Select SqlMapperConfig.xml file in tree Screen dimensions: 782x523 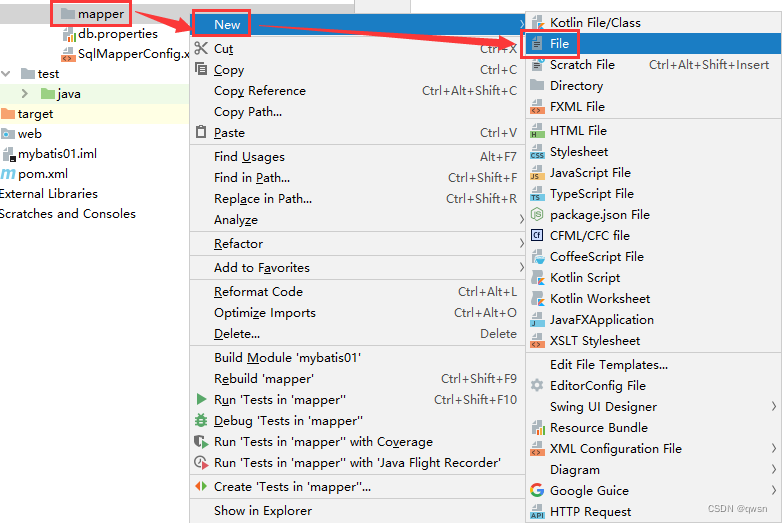[125, 54]
